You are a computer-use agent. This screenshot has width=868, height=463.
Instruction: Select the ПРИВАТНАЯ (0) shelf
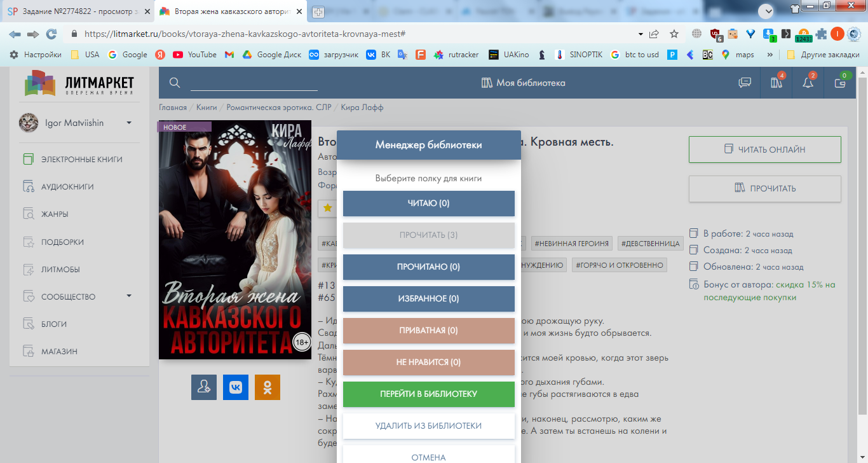(x=429, y=331)
